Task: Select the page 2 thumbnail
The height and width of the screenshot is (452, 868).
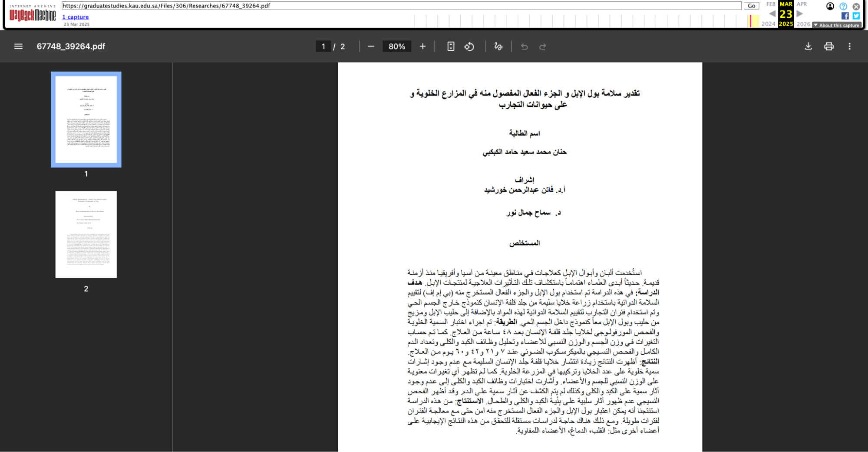Action: click(x=86, y=234)
